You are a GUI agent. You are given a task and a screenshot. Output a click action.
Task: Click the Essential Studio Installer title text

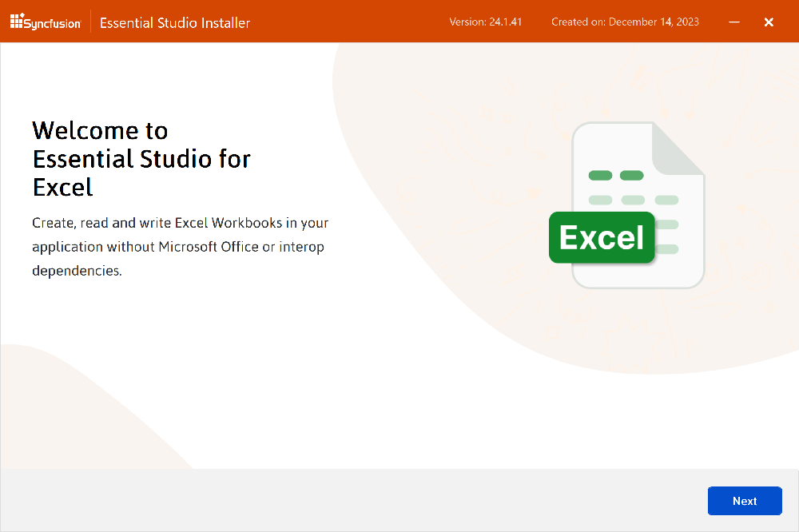[175, 22]
